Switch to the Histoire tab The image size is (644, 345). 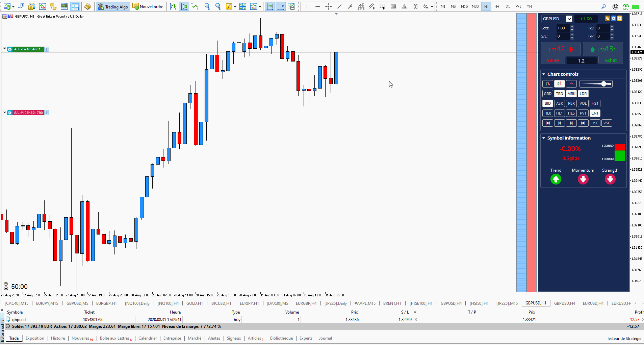58,338
